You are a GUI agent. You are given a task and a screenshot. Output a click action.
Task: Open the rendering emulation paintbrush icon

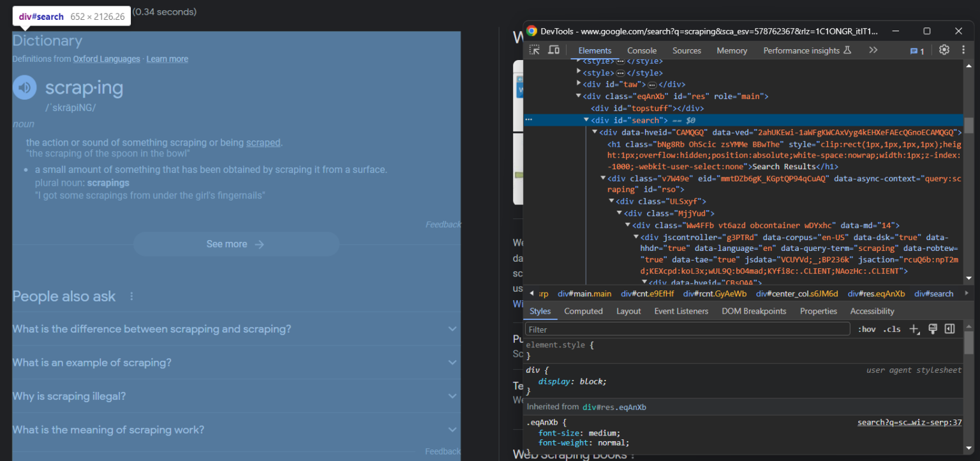pos(932,329)
